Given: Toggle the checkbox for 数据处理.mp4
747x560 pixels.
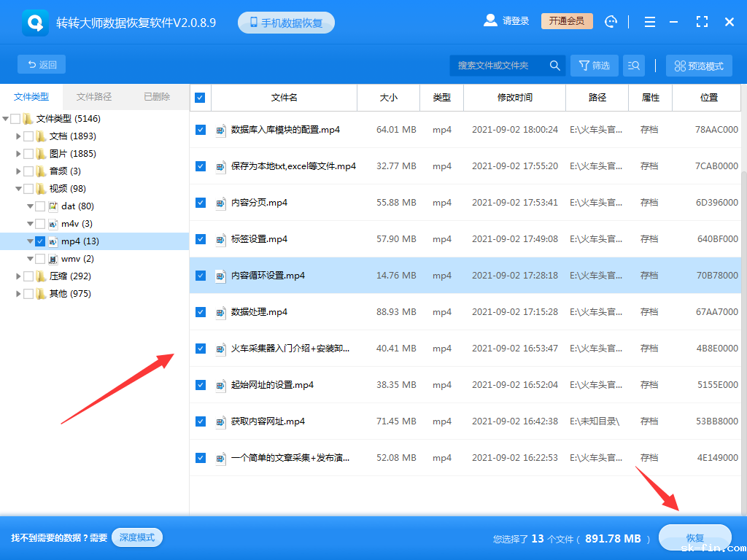Looking at the screenshot, I should tap(200, 312).
